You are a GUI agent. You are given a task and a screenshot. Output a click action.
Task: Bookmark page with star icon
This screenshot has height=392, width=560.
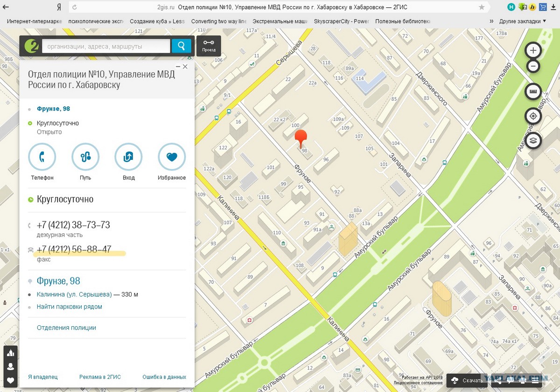click(482, 7)
